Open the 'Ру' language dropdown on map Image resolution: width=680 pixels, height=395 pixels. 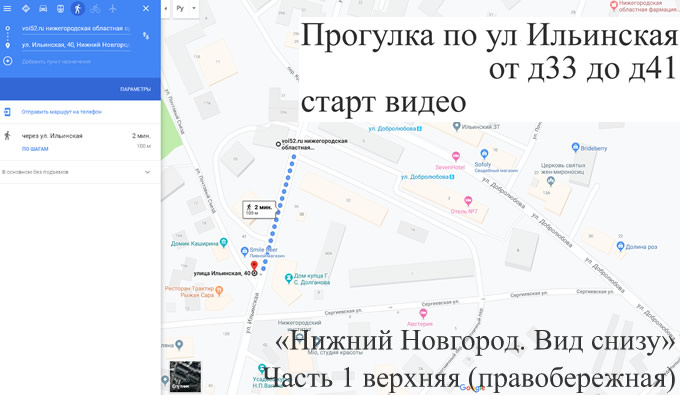point(186,8)
